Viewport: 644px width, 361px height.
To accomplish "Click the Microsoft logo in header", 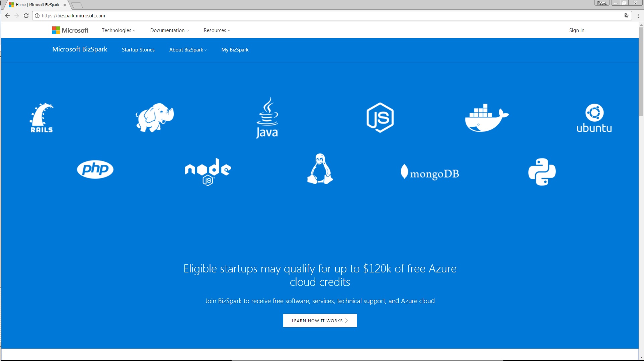I will click(70, 30).
